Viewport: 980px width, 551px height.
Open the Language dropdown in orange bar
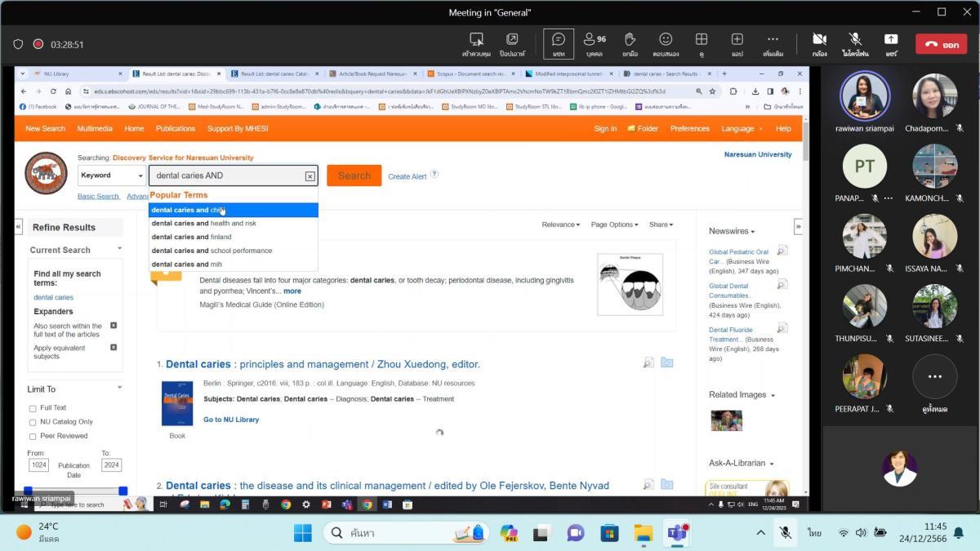(742, 128)
